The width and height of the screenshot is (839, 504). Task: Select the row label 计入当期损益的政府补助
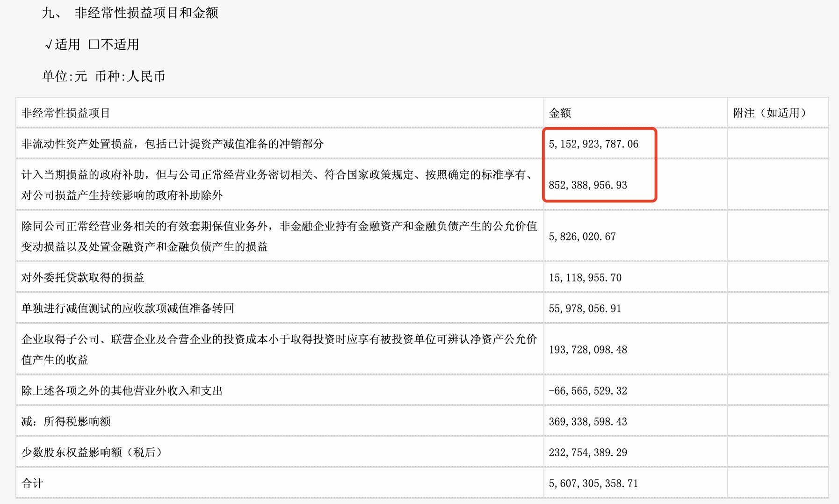83,174
